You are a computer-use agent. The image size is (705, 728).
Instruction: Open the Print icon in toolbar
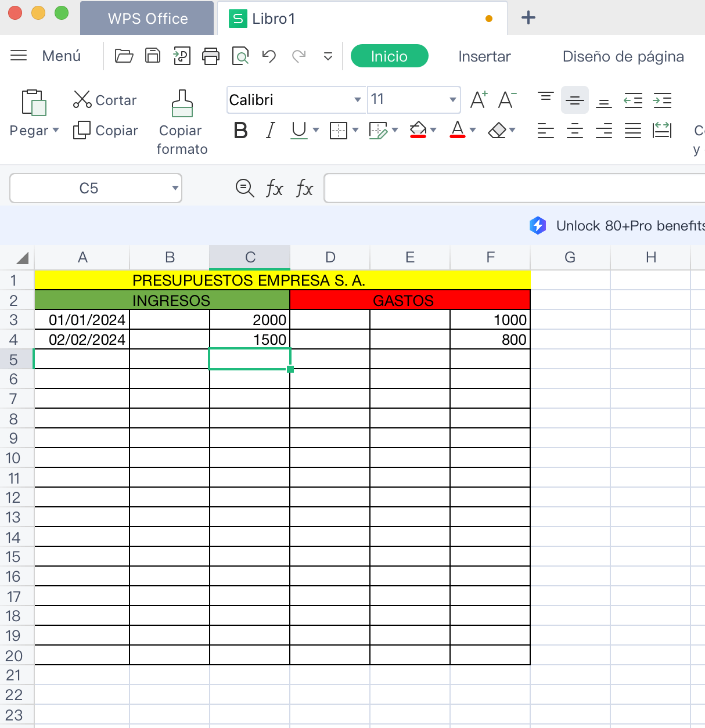[211, 56]
